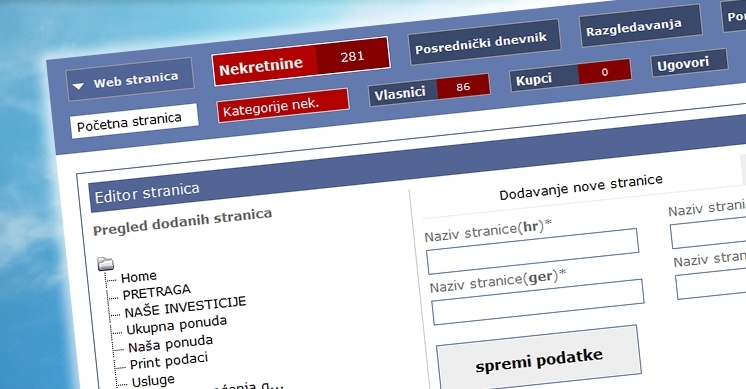746x389 pixels.
Task: Go to Početna stranica
Action: pyautogui.click(x=134, y=121)
